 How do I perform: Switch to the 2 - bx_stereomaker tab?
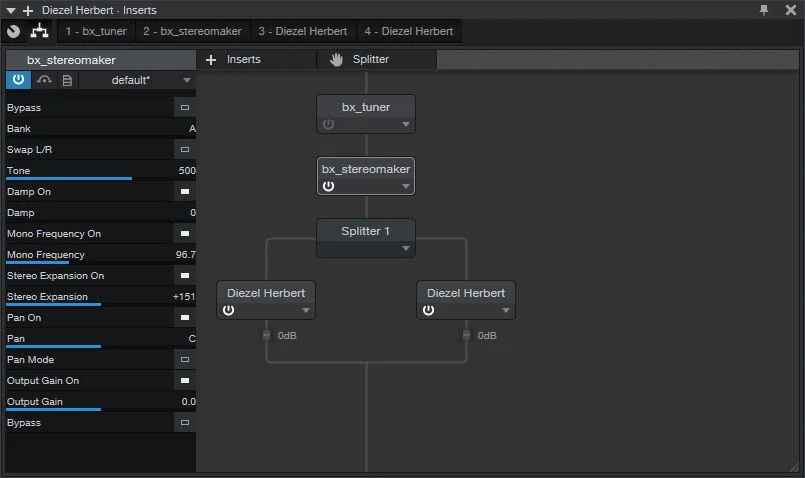coord(193,31)
